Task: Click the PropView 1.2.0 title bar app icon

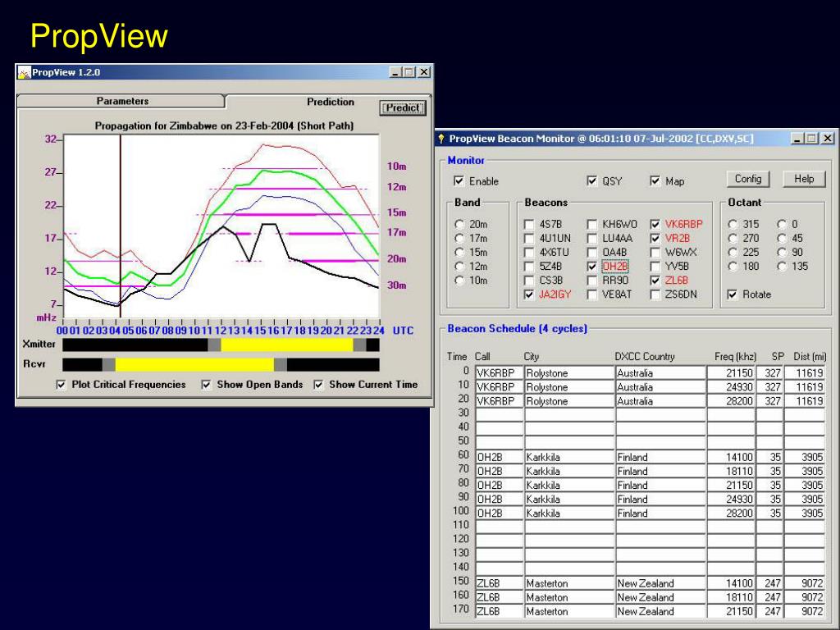Action: [24, 72]
